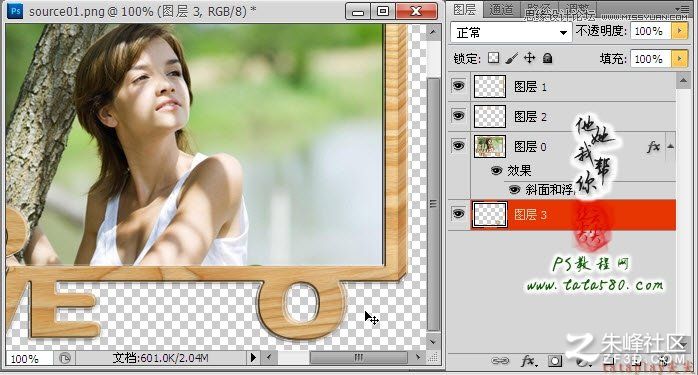Click the lock position icon
Viewport: 698px width, 375px height.
pos(529,58)
